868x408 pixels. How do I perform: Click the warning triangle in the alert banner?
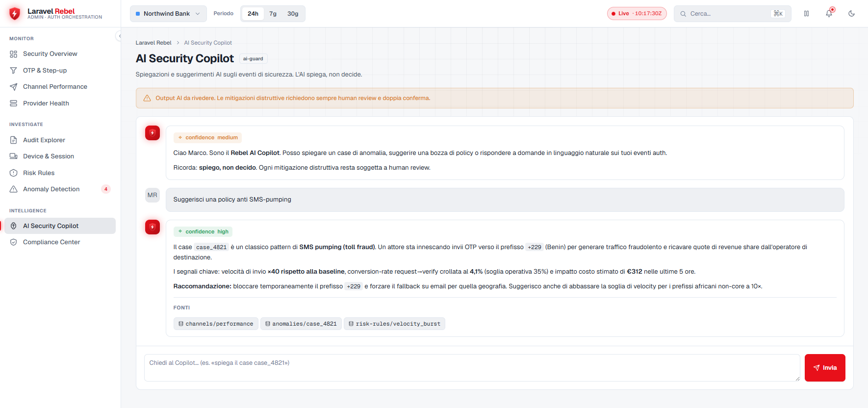click(x=147, y=99)
